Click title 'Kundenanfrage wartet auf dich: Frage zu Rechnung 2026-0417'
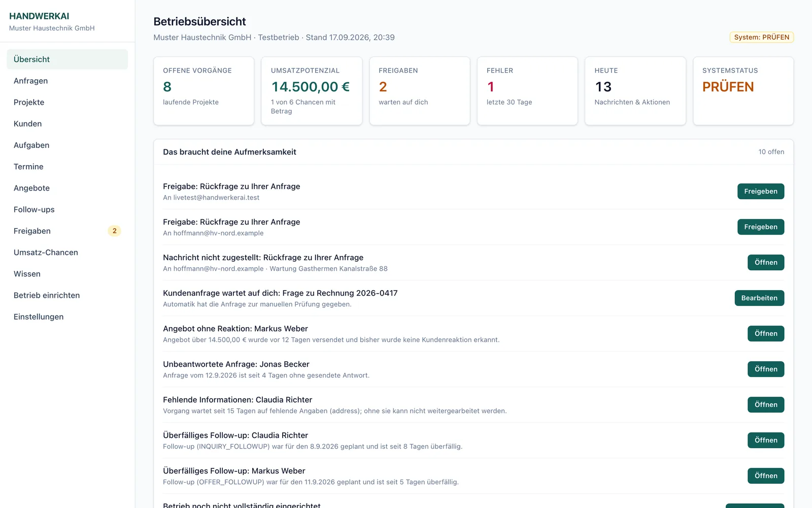812x508 pixels. [280, 293]
